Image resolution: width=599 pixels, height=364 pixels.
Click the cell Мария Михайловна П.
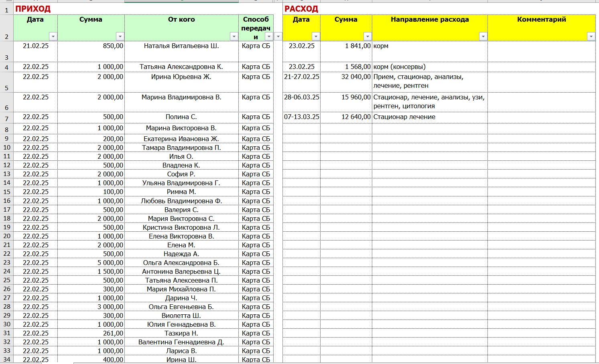click(182, 289)
